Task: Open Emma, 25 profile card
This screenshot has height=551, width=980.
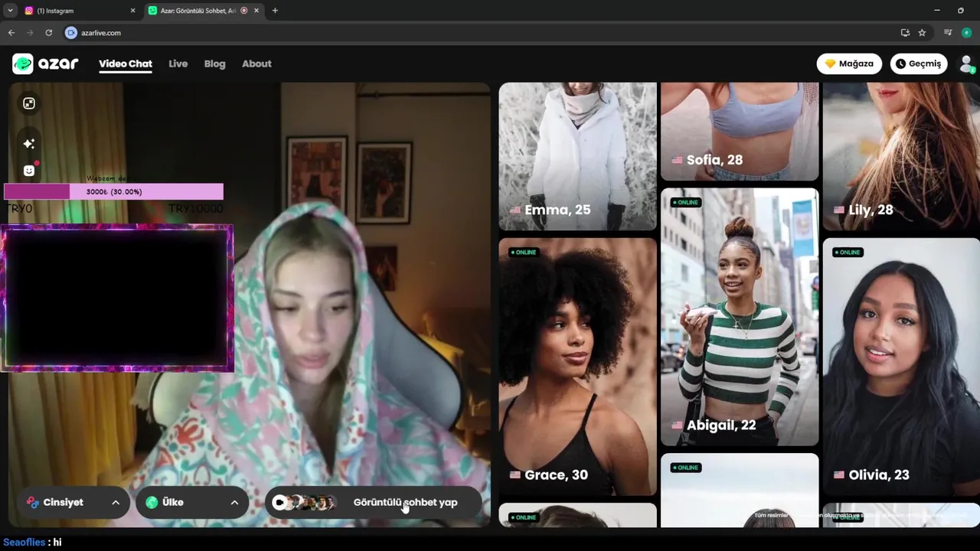Action: click(x=578, y=156)
